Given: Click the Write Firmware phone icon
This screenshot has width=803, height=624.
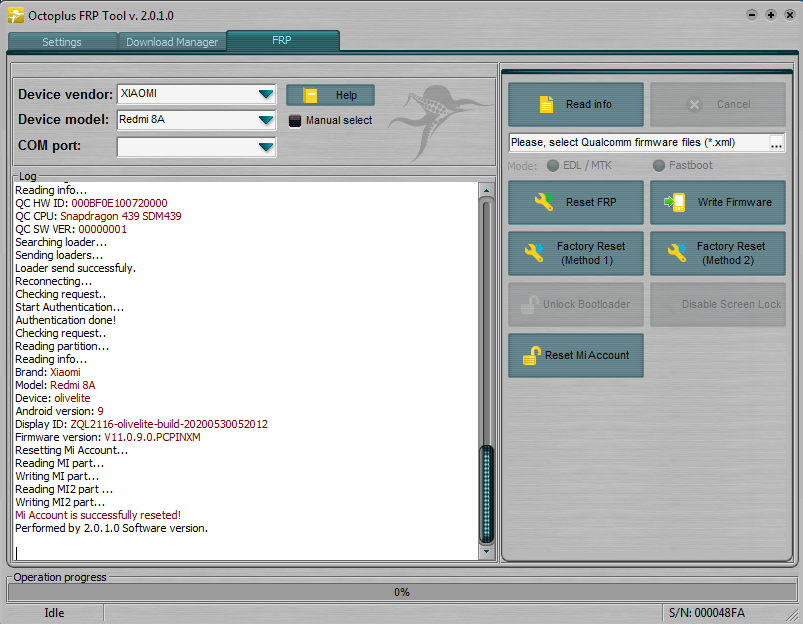Looking at the screenshot, I should [674, 202].
